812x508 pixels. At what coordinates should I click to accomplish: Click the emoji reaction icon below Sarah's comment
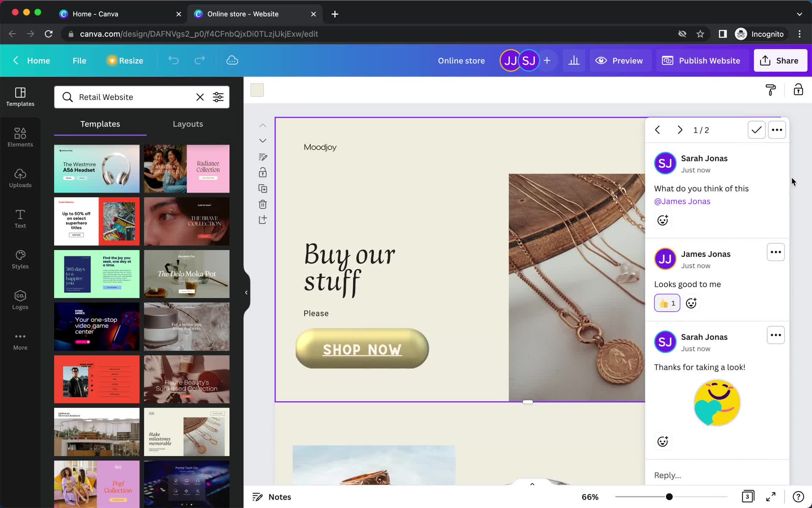coord(662,220)
